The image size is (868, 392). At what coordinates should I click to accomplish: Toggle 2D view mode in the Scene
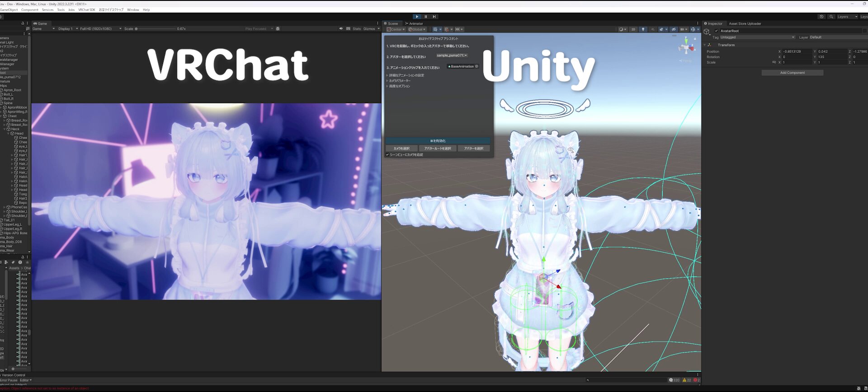coord(633,29)
